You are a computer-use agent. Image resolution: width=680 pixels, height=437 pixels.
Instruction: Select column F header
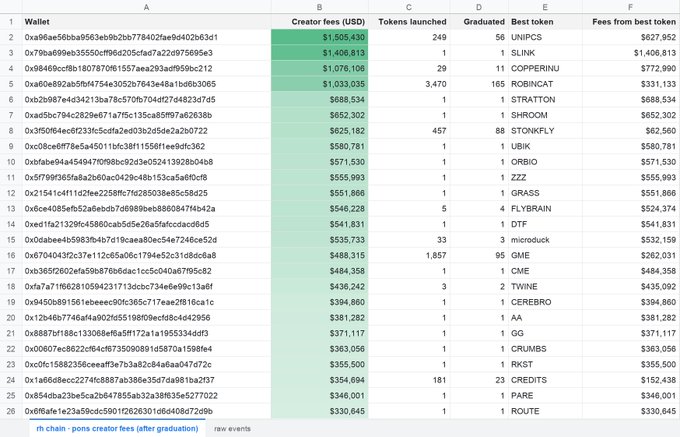(631, 7)
